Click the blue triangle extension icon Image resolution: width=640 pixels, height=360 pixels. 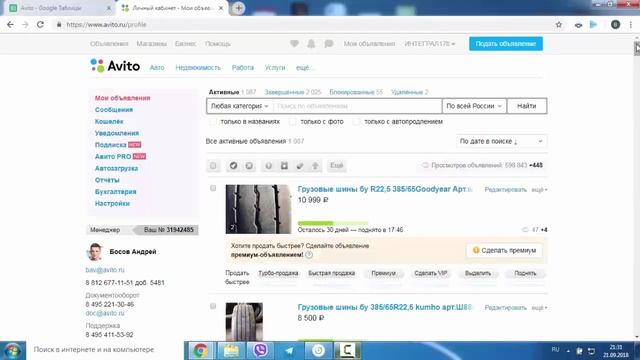tap(593, 25)
